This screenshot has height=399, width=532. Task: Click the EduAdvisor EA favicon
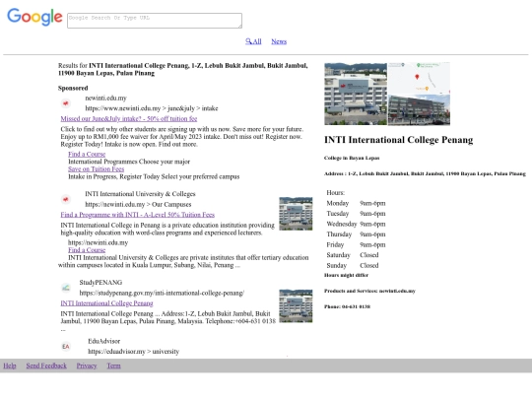point(66,347)
